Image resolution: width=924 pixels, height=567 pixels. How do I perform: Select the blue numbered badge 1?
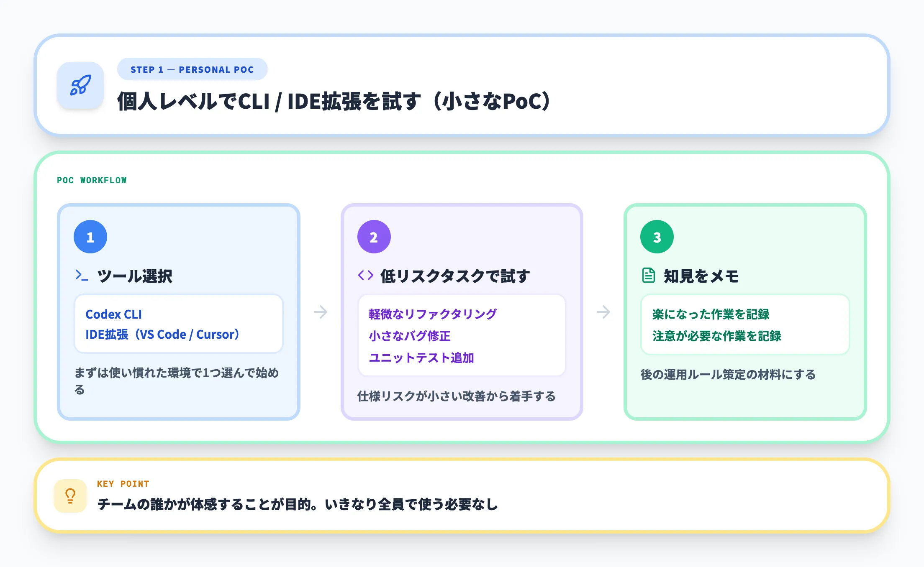[x=90, y=236]
